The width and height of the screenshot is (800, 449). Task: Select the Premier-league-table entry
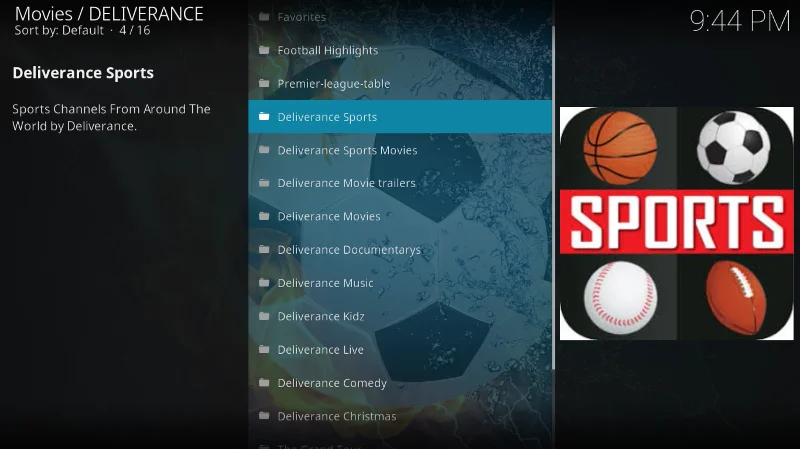pyautogui.click(x=400, y=83)
